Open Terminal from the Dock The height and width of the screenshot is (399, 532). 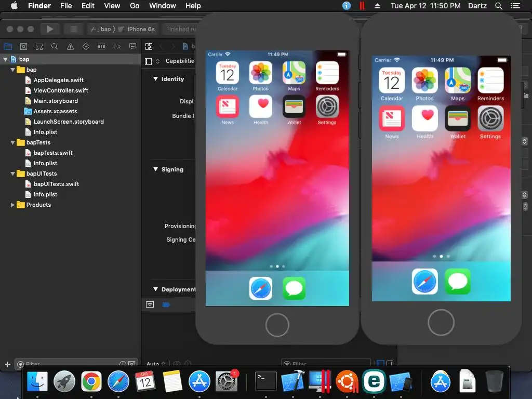click(265, 381)
